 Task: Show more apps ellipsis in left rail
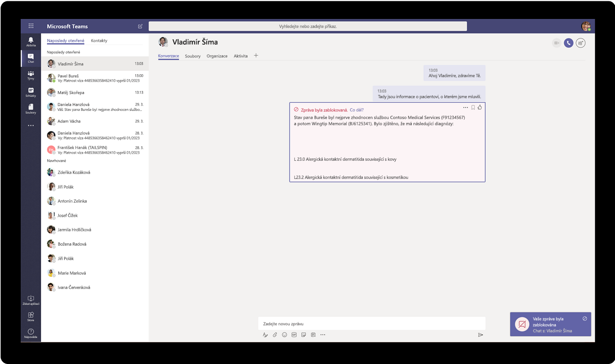(31, 126)
